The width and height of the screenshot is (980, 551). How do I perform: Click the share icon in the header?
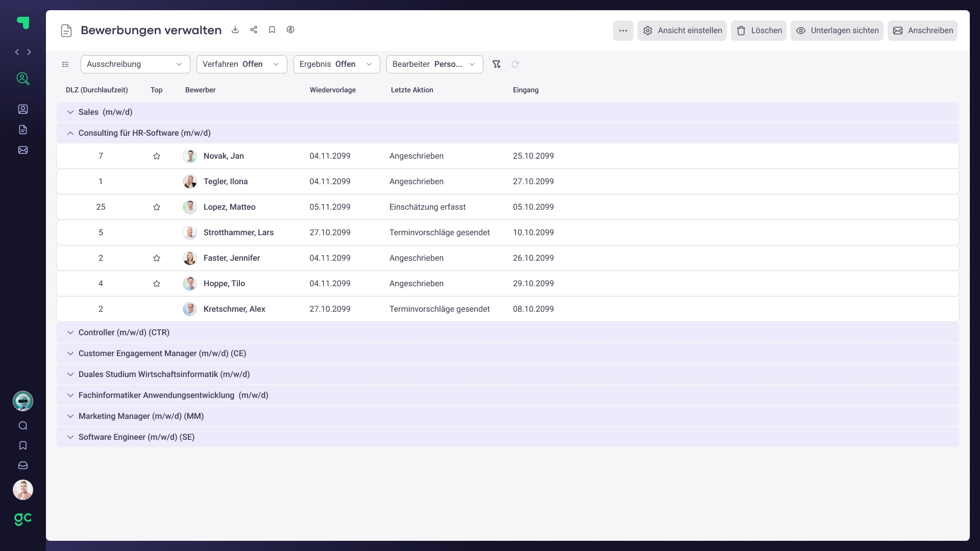point(254,30)
